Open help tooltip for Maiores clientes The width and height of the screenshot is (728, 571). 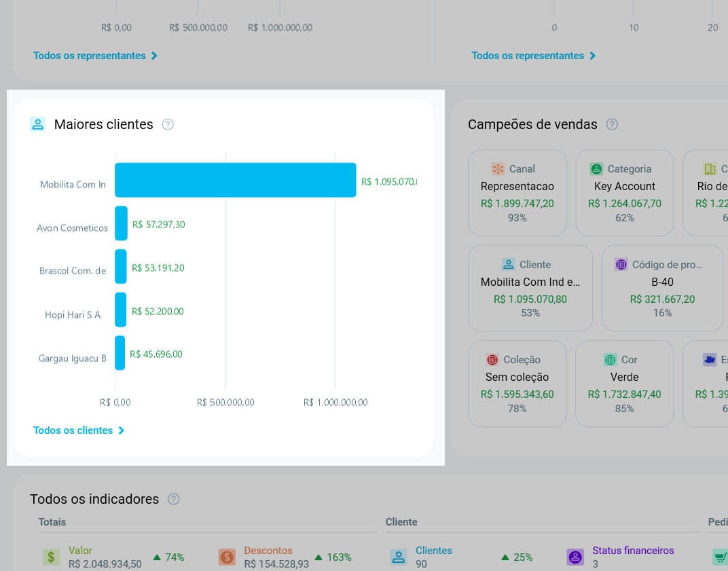tap(168, 124)
